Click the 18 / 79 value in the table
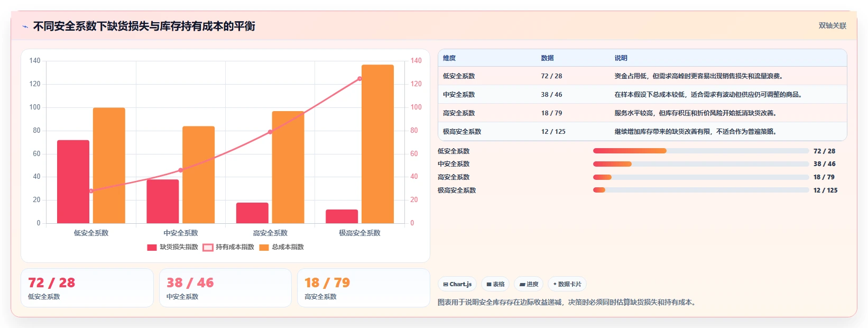 (551, 113)
